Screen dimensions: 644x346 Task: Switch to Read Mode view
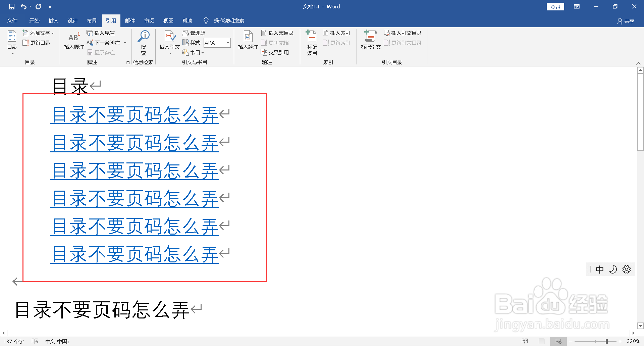click(525, 341)
